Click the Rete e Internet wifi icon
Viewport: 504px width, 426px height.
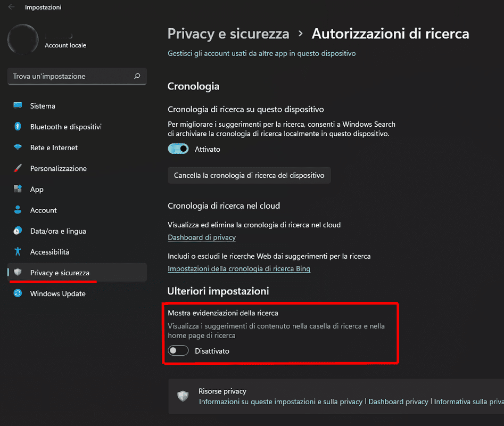pyautogui.click(x=18, y=148)
